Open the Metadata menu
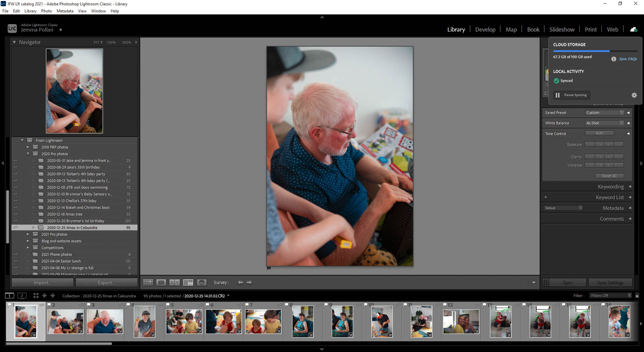This screenshot has width=644, height=352. pyautogui.click(x=64, y=11)
